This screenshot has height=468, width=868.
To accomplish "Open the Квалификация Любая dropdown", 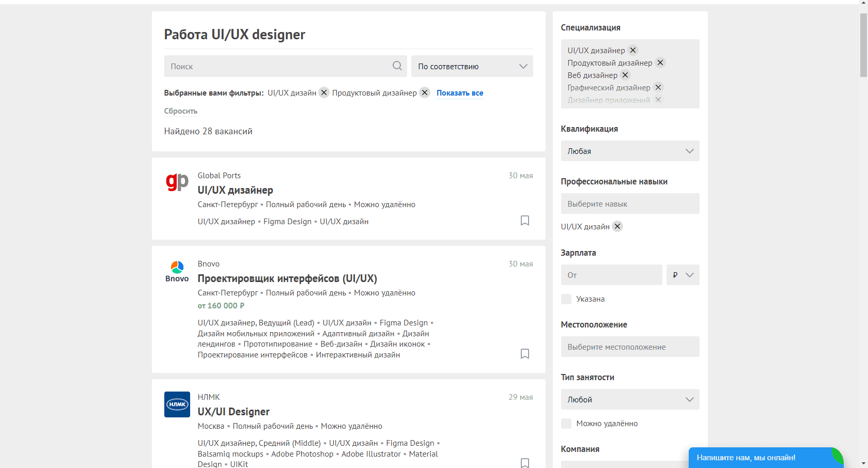I will point(630,151).
